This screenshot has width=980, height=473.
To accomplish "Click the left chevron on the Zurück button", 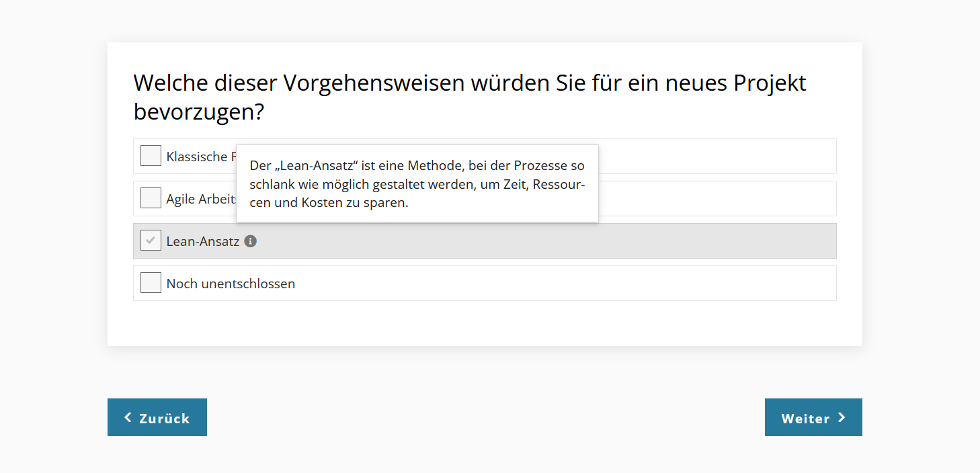I will click(128, 418).
